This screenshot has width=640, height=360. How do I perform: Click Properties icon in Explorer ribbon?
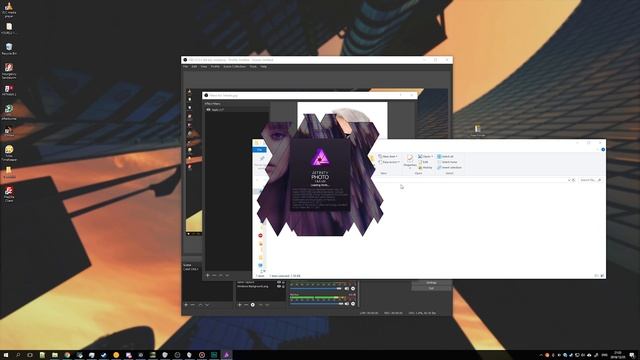click(x=410, y=158)
